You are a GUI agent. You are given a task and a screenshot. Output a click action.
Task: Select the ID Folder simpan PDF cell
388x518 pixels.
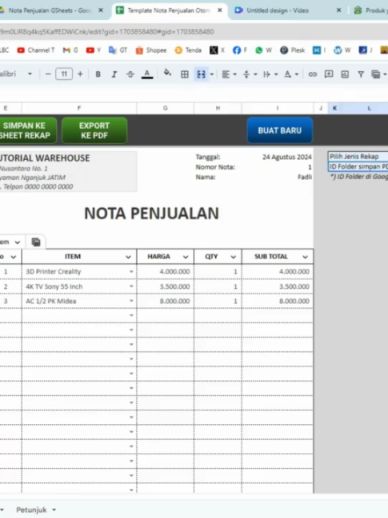click(x=358, y=167)
